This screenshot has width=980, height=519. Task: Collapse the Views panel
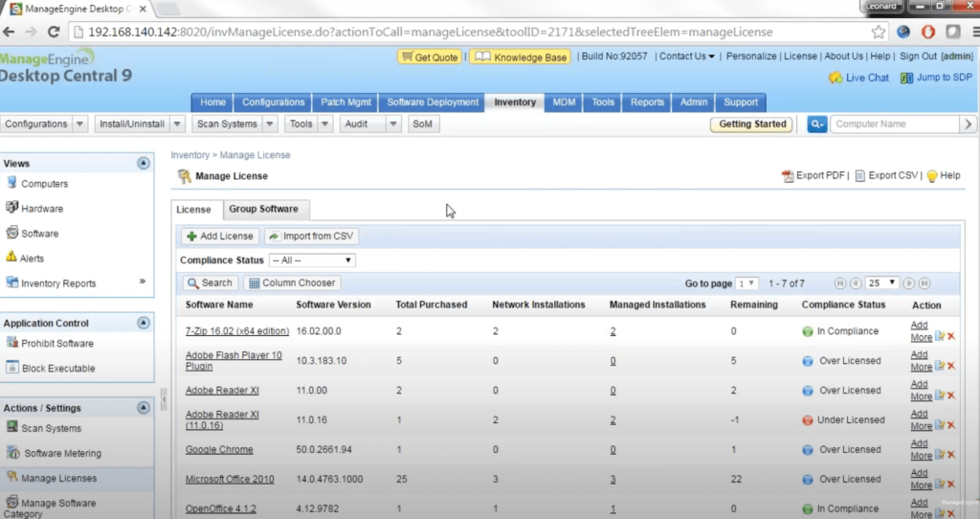click(144, 163)
